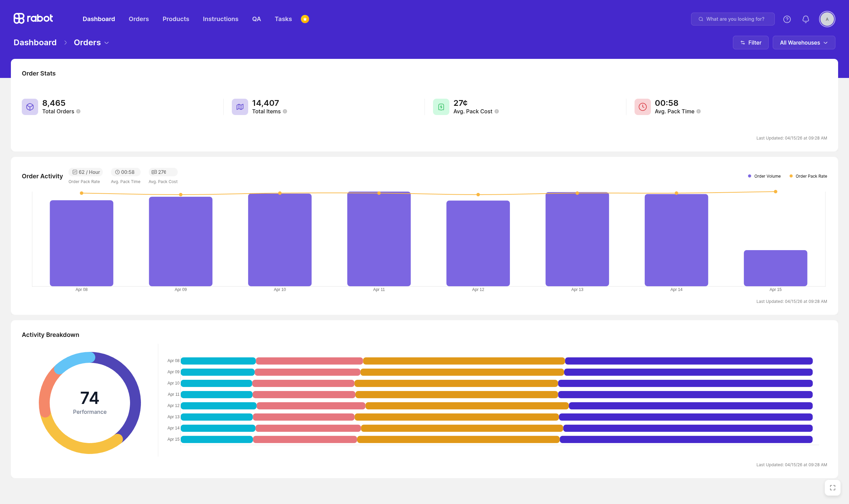Click the yellow star badge icon

305,19
